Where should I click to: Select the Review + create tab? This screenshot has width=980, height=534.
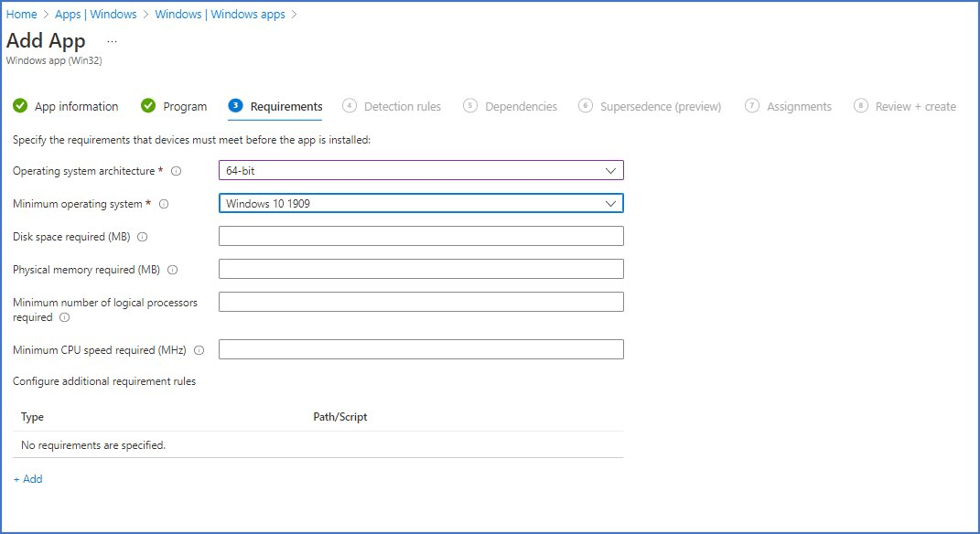coord(915,106)
